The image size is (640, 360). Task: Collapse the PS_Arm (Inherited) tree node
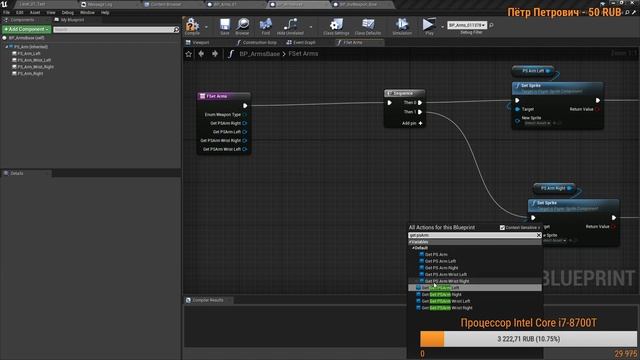7,47
